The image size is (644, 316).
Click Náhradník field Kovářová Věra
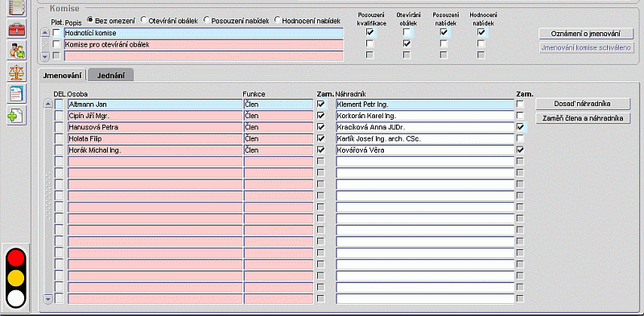click(x=425, y=150)
